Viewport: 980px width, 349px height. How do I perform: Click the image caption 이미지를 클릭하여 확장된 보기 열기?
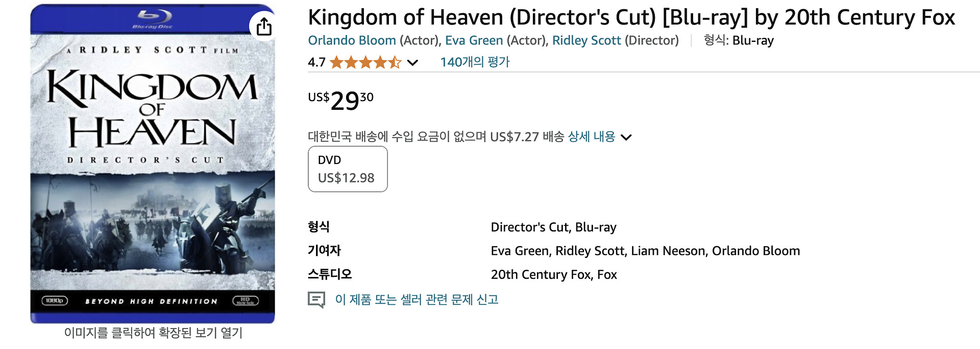[x=153, y=333]
